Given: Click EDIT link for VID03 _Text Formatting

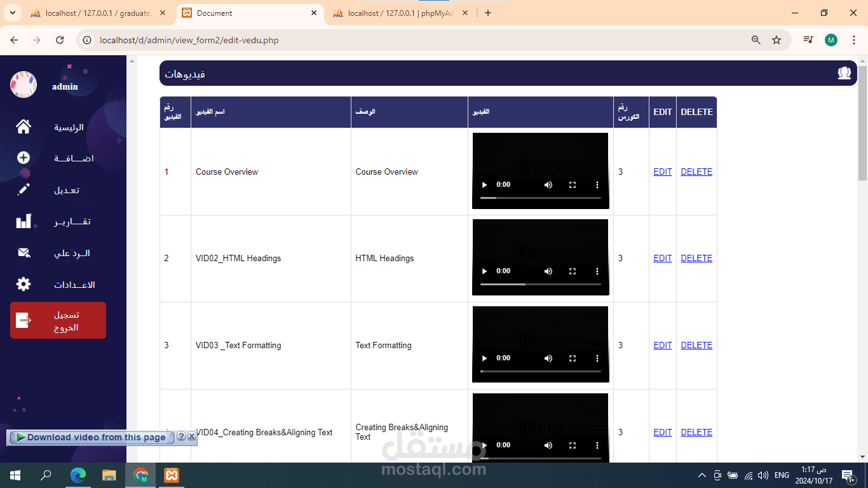Looking at the screenshot, I should 663,345.
